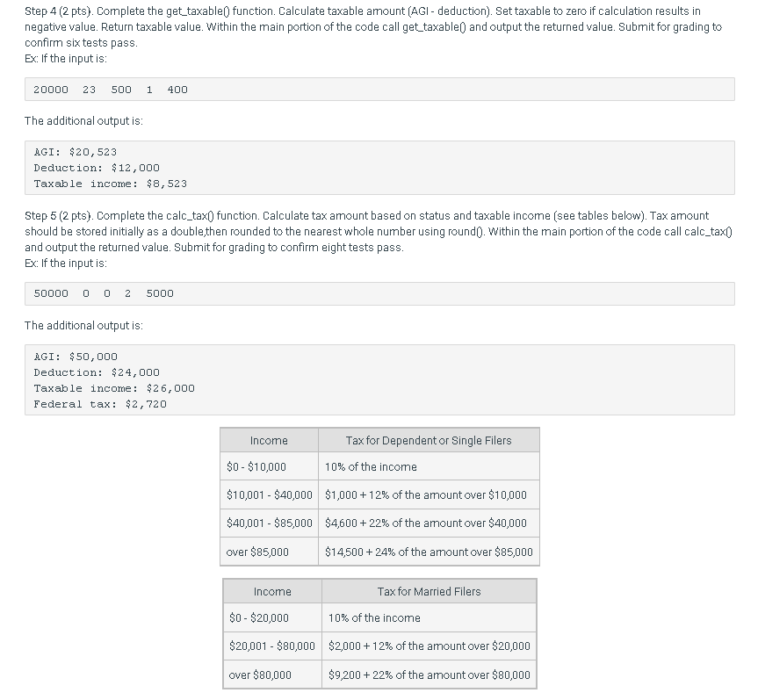
Task: Click '$9,200 + 22% of the amount' cell
Action: [429, 675]
